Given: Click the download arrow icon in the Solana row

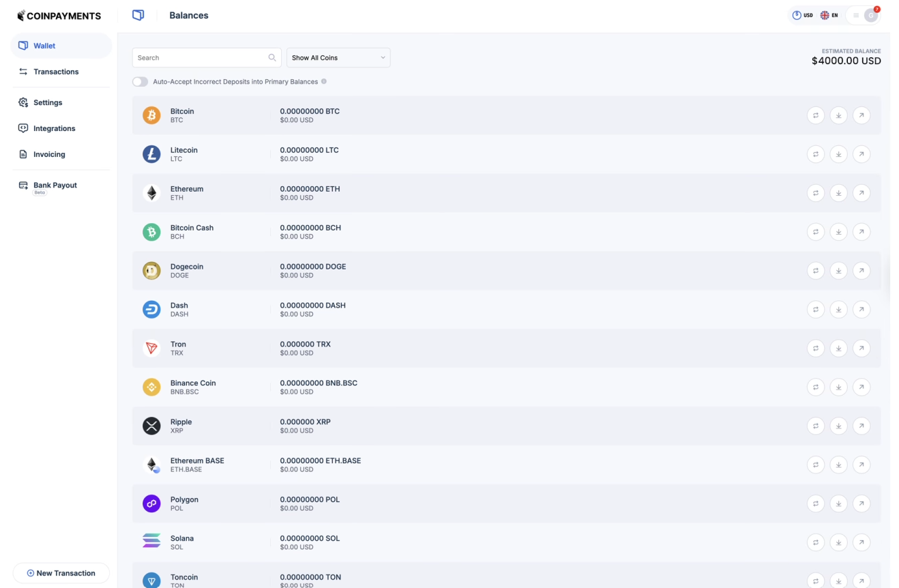Looking at the screenshot, I should pos(838,543).
